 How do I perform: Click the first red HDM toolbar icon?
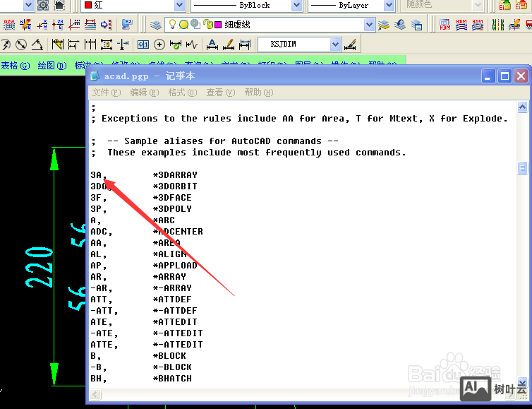[445, 25]
